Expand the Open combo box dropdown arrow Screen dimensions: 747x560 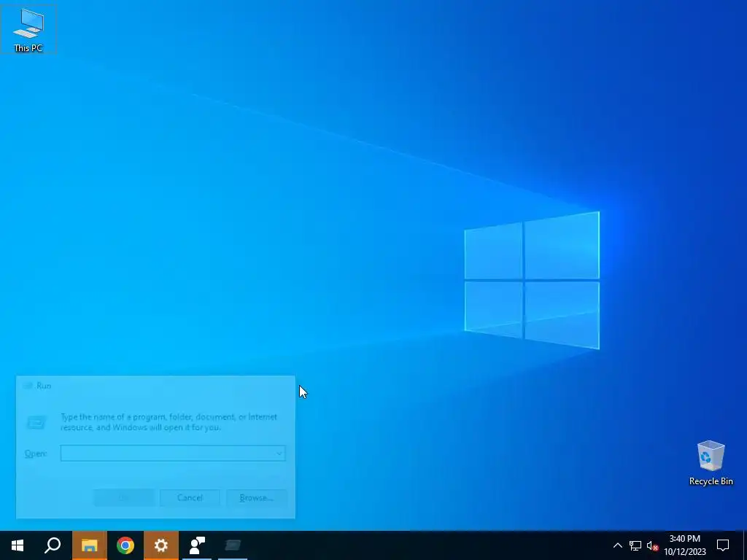(279, 454)
